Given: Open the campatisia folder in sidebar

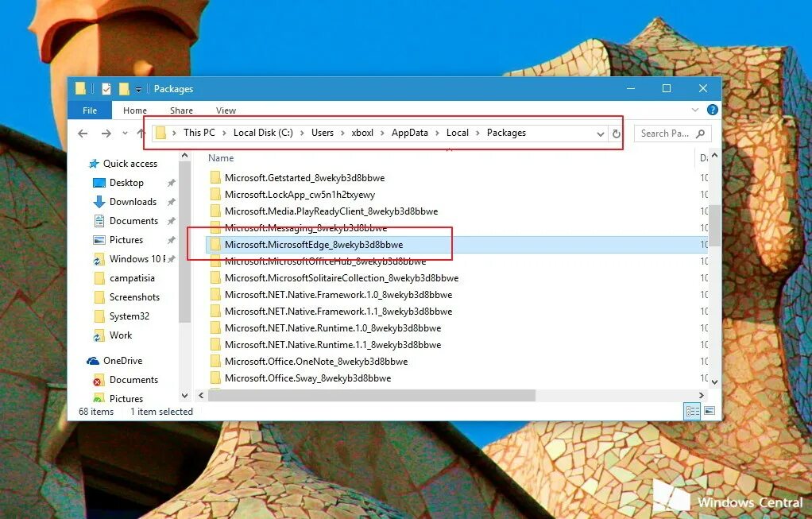Looking at the screenshot, I should tap(132, 278).
